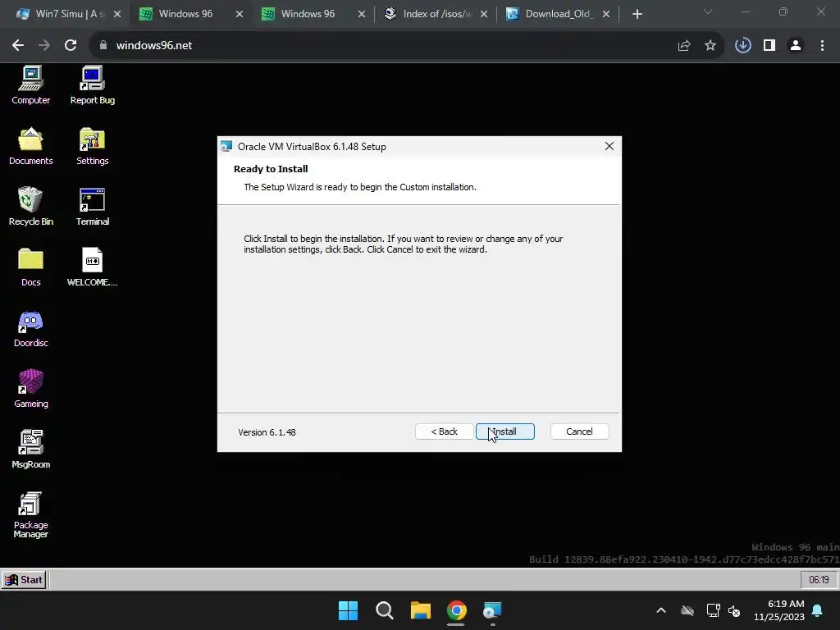The width and height of the screenshot is (840, 630).
Task: Open the Gameing shortcut icon
Action: coord(30,389)
